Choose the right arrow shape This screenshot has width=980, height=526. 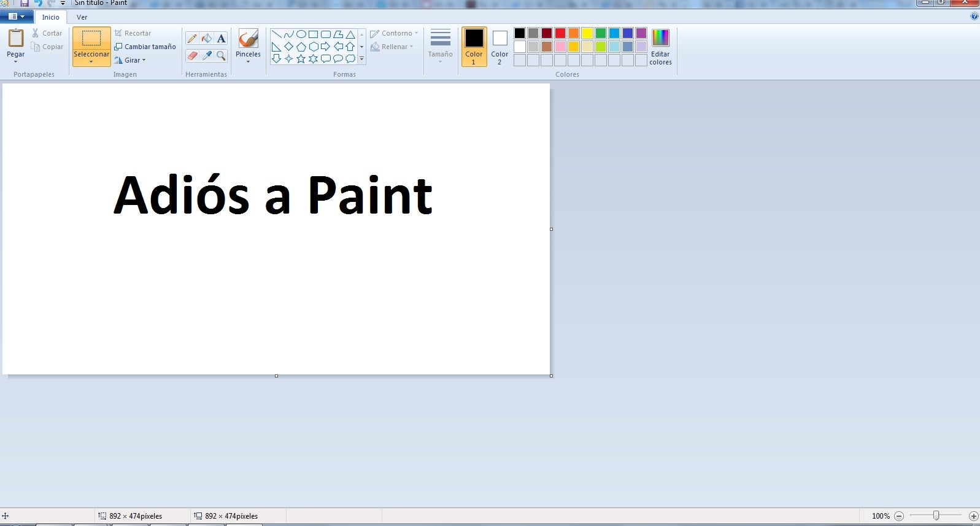pos(326,47)
